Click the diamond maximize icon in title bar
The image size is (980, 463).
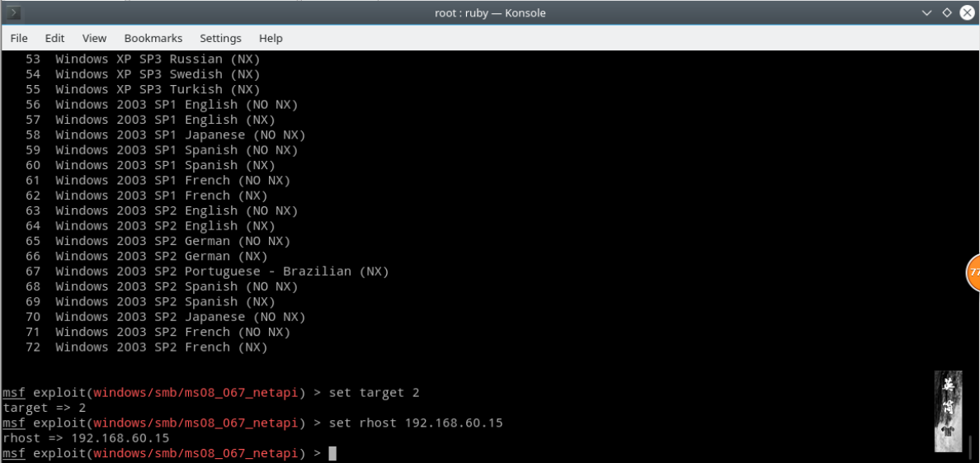coord(946,12)
